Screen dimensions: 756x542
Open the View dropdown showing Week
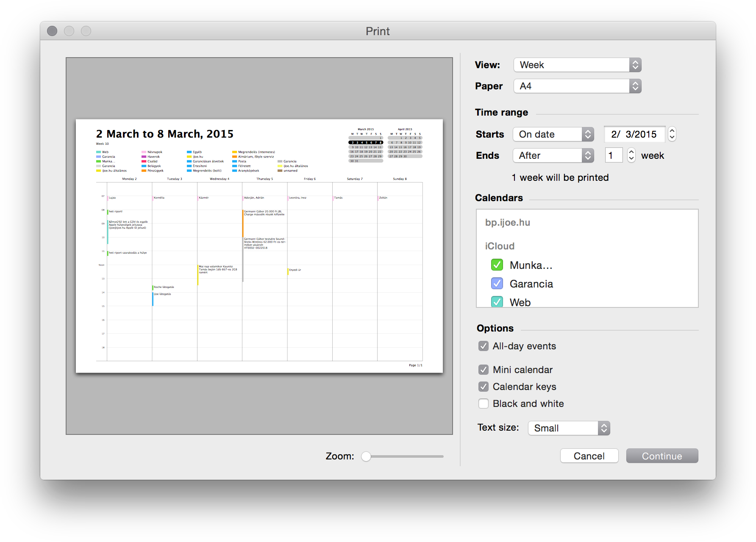(577, 65)
